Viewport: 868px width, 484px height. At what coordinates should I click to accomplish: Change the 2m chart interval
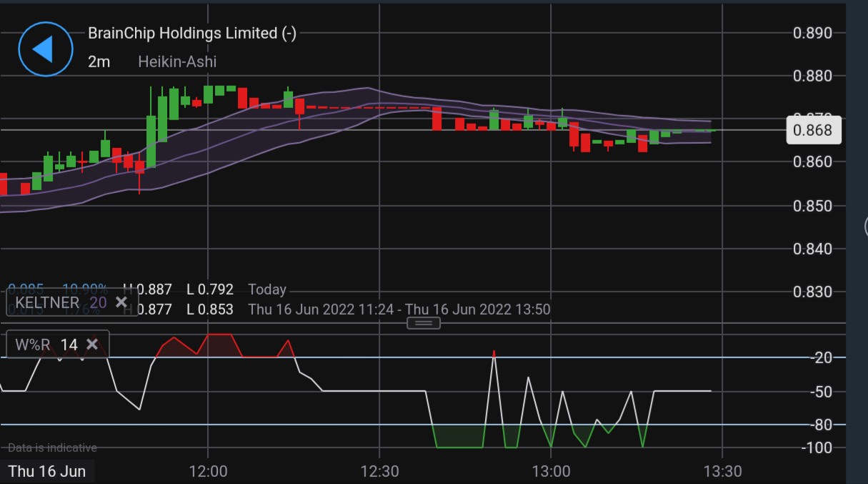(99, 61)
